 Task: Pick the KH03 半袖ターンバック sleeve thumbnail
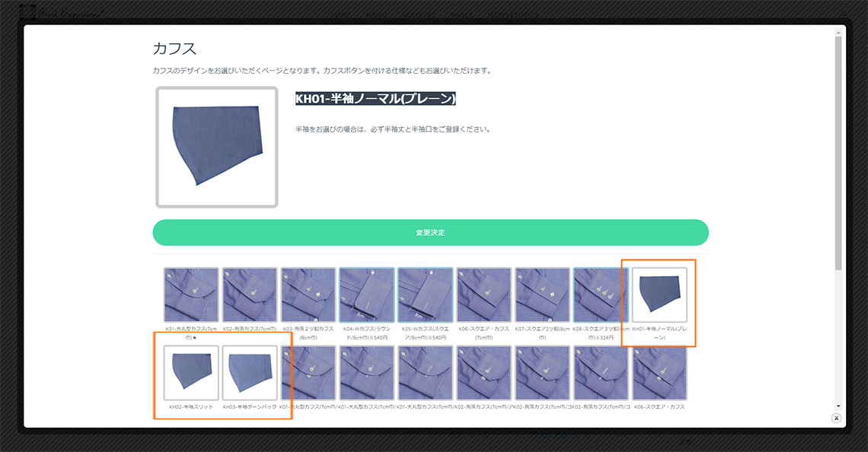tap(250, 373)
